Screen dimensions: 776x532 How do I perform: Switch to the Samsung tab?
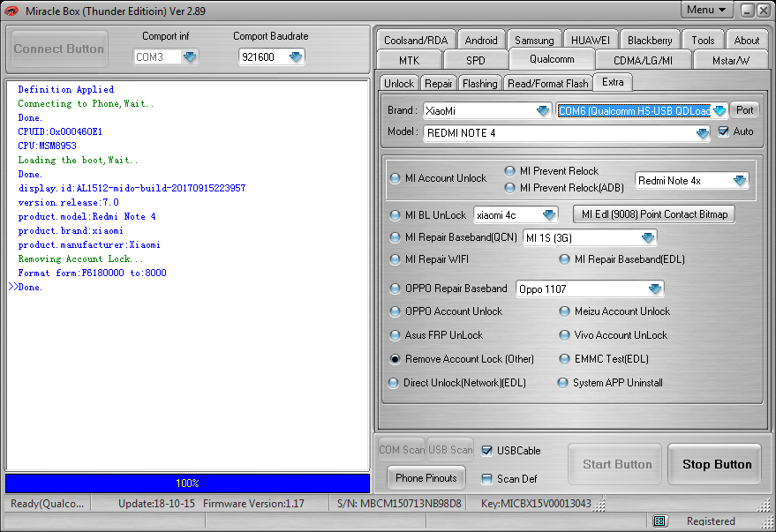(x=534, y=40)
